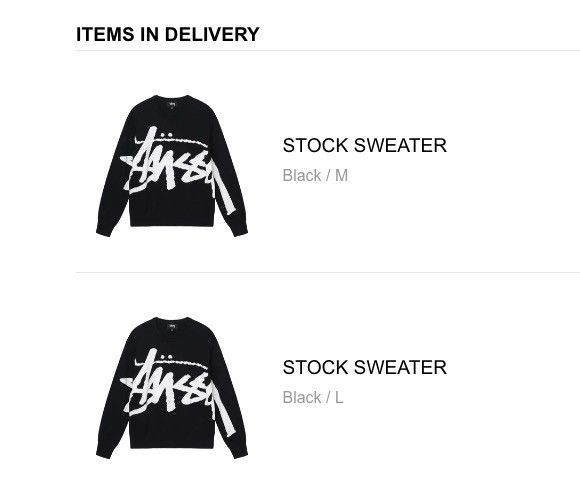This screenshot has width=580, height=480.
Task: Open the Black / L sweater thumbnail
Action: click(x=172, y=388)
